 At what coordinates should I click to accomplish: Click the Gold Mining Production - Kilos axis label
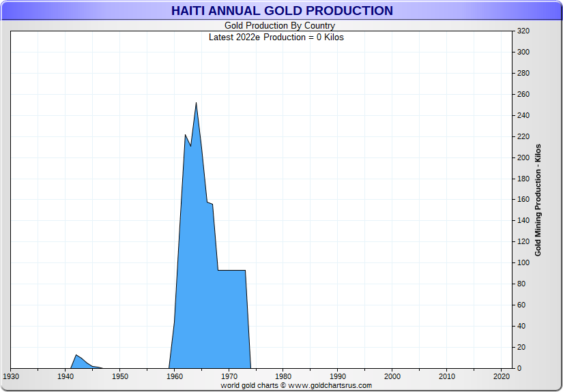538,200
